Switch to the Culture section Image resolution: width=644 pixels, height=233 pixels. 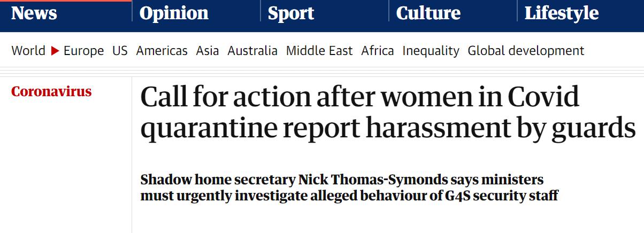pos(428,13)
